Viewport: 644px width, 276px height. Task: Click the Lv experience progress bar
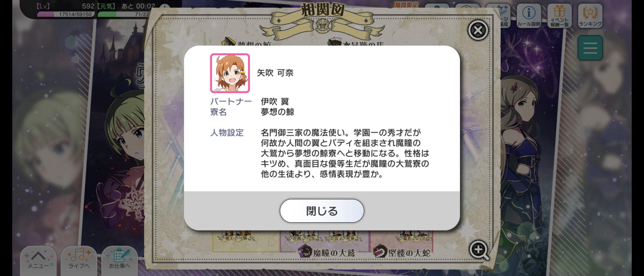click(x=66, y=14)
